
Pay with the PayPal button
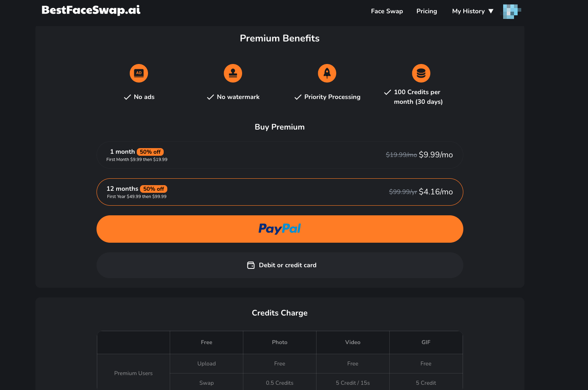[280, 229]
